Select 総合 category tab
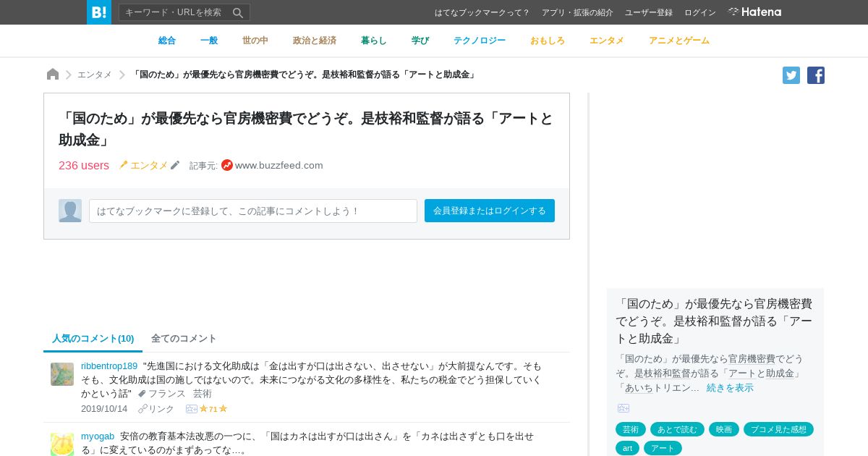Image resolution: width=868 pixels, height=456 pixels. (x=167, y=41)
